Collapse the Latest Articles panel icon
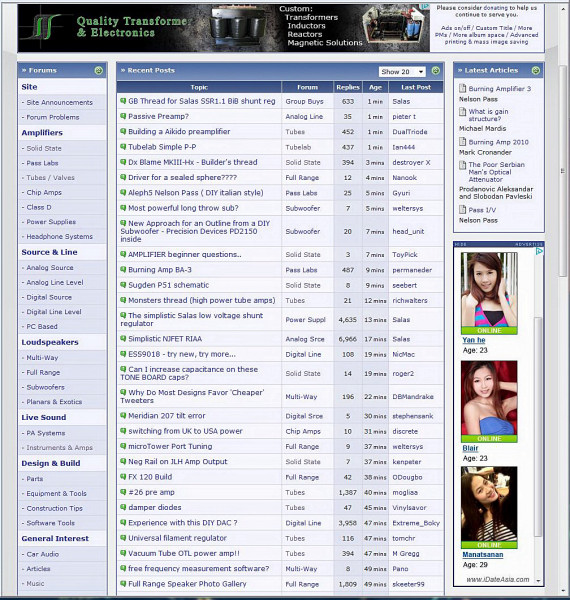Image resolution: width=570 pixels, height=600 pixels. click(x=536, y=70)
